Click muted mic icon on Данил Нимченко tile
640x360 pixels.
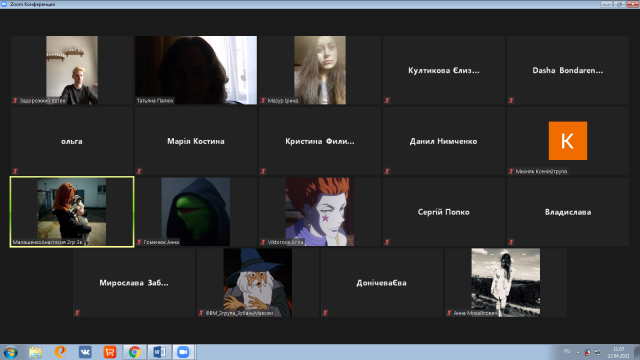[x=387, y=171]
